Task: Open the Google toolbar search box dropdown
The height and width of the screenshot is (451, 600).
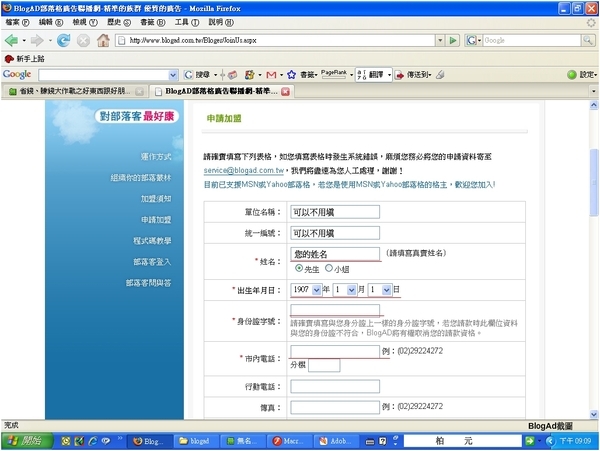Action: (x=173, y=75)
